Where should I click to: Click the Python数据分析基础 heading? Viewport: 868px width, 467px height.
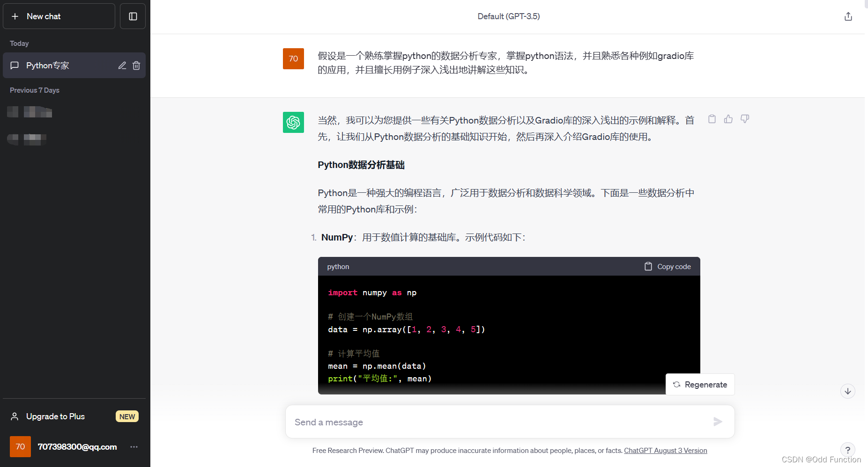tap(361, 165)
